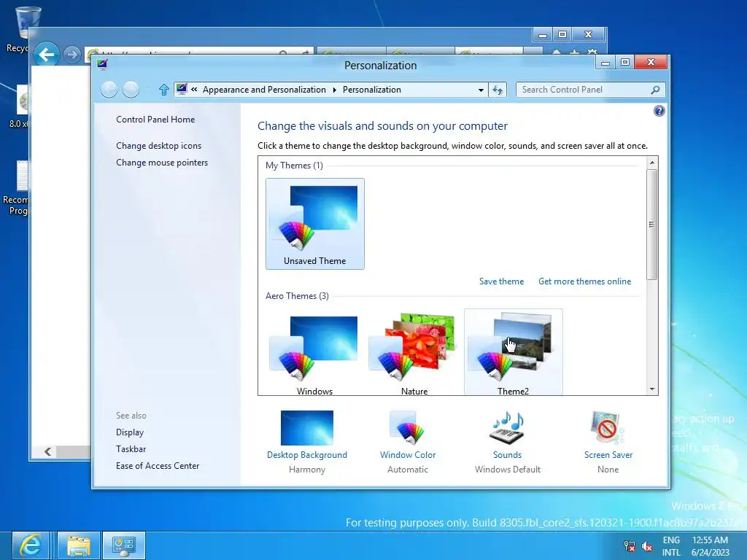The image size is (747, 560).
Task: Click the search magnifier icon
Action: point(656,90)
